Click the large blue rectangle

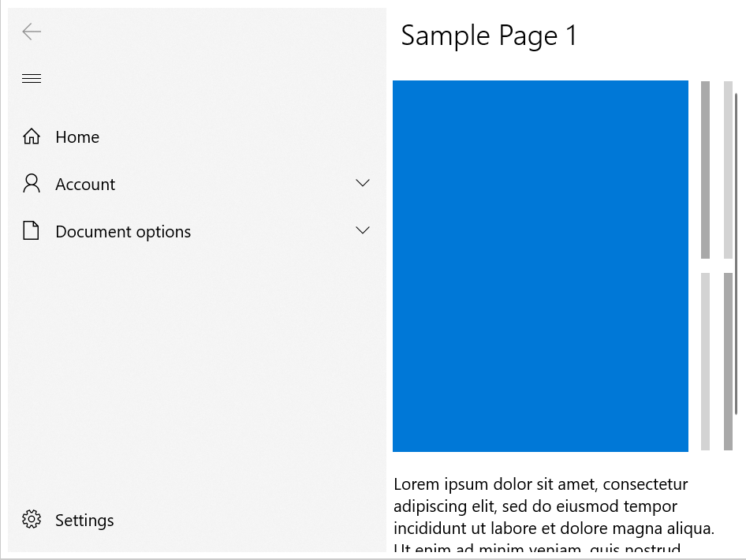pyautogui.click(x=540, y=266)
